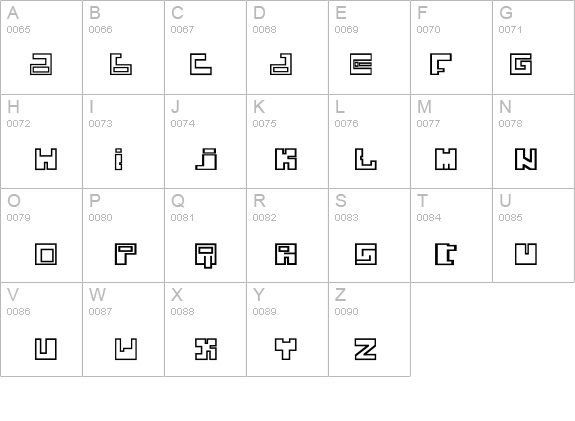This screenshot has height=421, width=575.
Task: Click code label 0082 for R
Action: 264,217
